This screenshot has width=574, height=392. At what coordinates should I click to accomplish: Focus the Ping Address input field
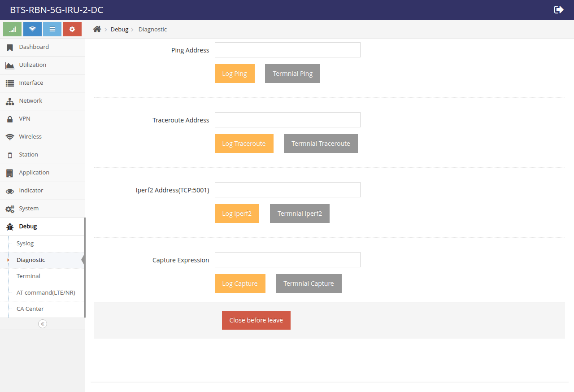point(287,50)
